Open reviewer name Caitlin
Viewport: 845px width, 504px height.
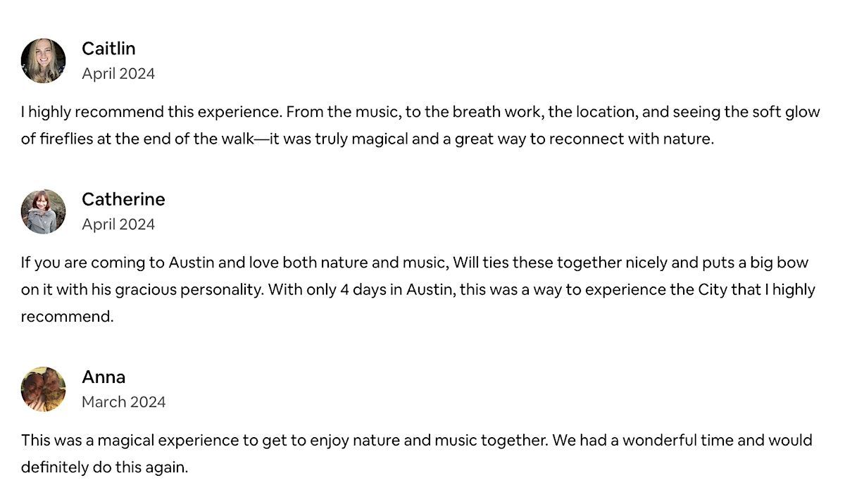point(108,49)
